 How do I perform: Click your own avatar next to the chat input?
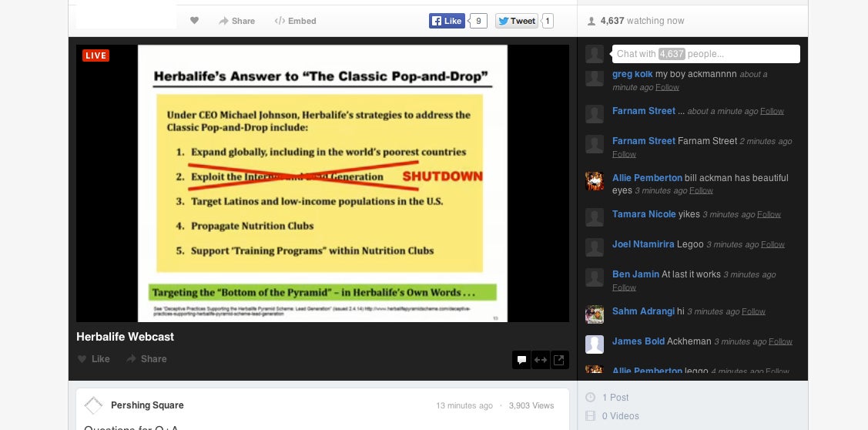(x=595, y=54)
